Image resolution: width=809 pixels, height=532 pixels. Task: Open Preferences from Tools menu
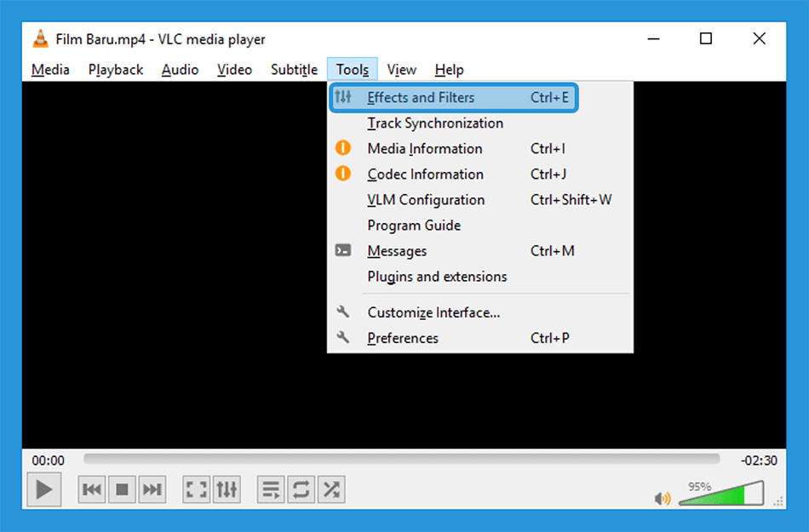tap(479, 338)
